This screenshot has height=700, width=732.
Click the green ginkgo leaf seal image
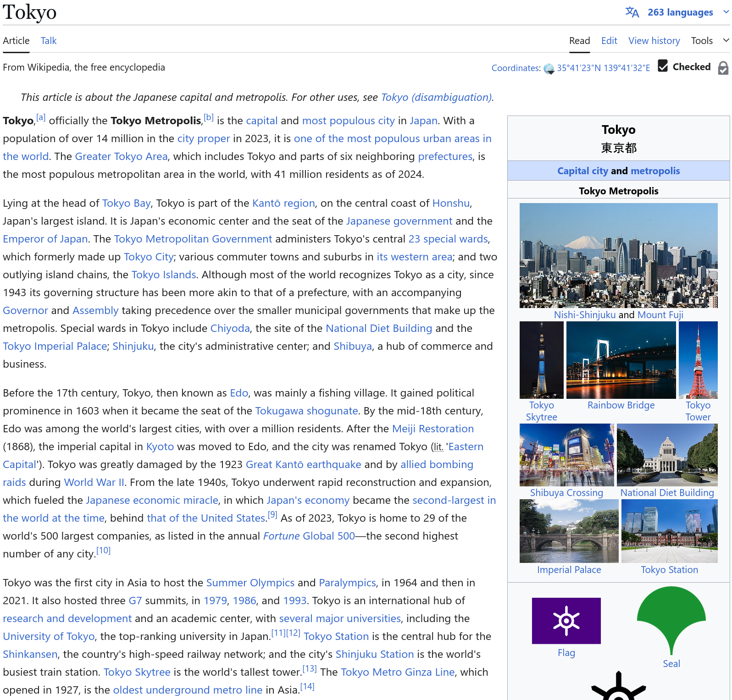pos(671,621)
